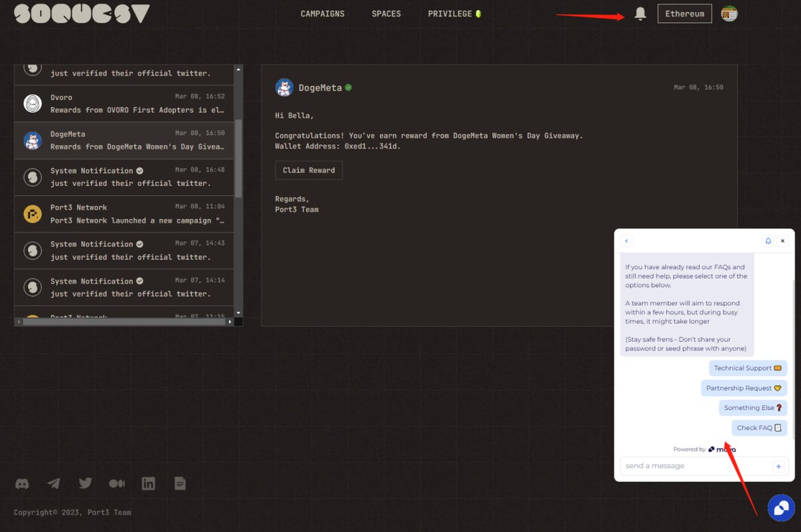Select System Notification from Mar 07, 14:14
The height and width of the screenshot is (532, 801).
pyautogui.click(x=124, y=288)
